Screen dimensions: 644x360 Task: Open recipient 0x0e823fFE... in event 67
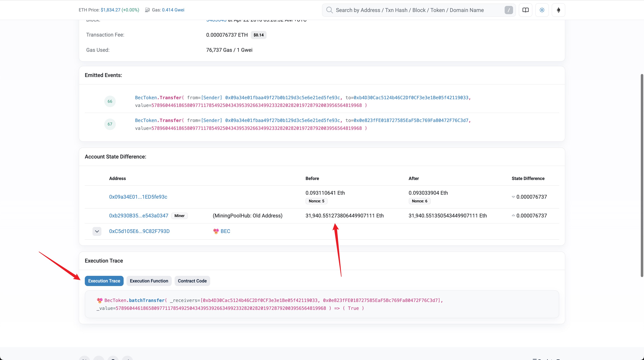point(411,120)
